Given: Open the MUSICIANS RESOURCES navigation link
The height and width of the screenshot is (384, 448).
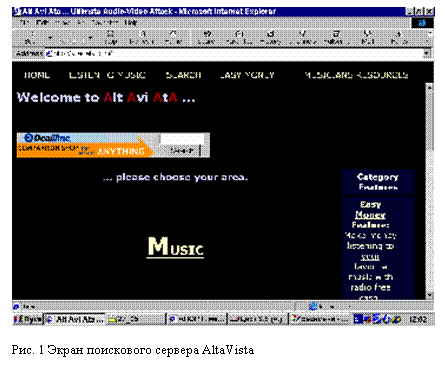Looking at the screenshot, I should 356,75.
